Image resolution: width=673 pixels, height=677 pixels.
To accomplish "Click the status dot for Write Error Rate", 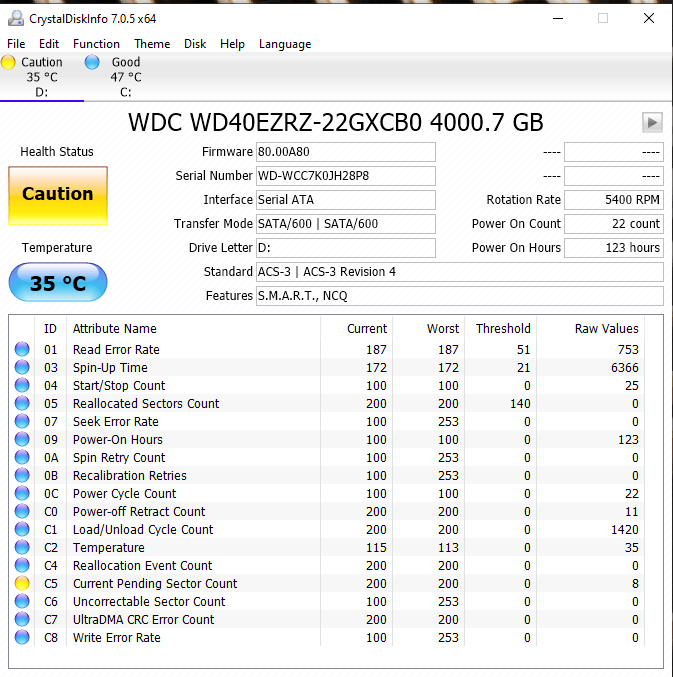I will [x=22, y=637].
